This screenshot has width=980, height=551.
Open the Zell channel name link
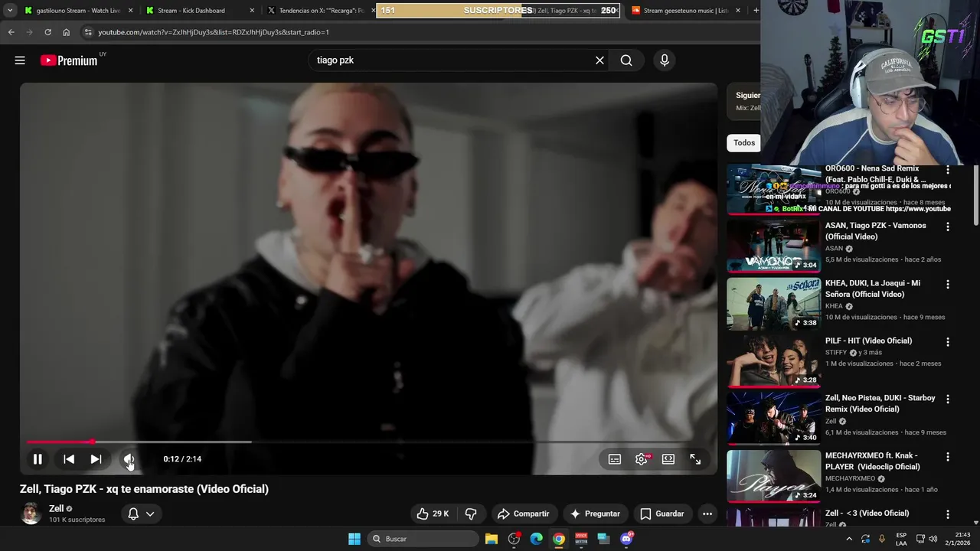point(57,509)
